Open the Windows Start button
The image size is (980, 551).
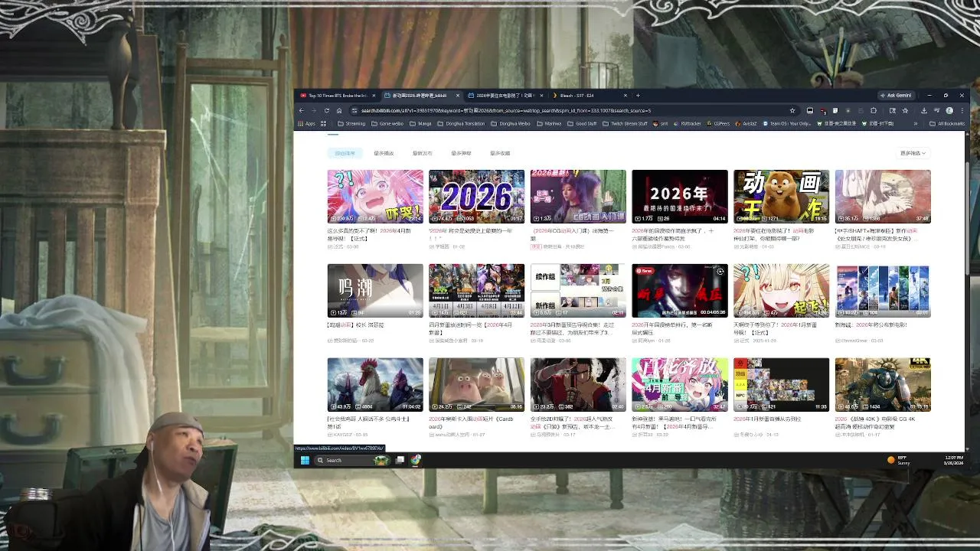pos(305,460)
